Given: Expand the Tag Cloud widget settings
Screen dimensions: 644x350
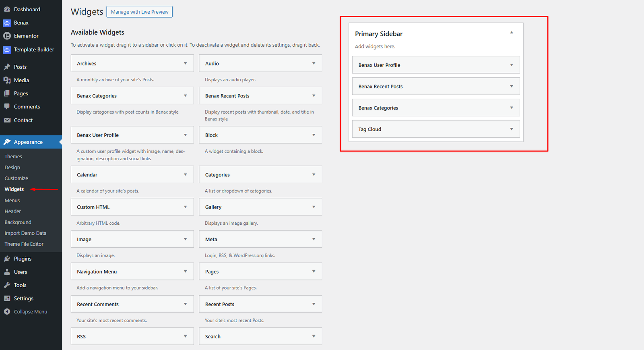Looking at the screenshot, I should [x=512, y=129].
